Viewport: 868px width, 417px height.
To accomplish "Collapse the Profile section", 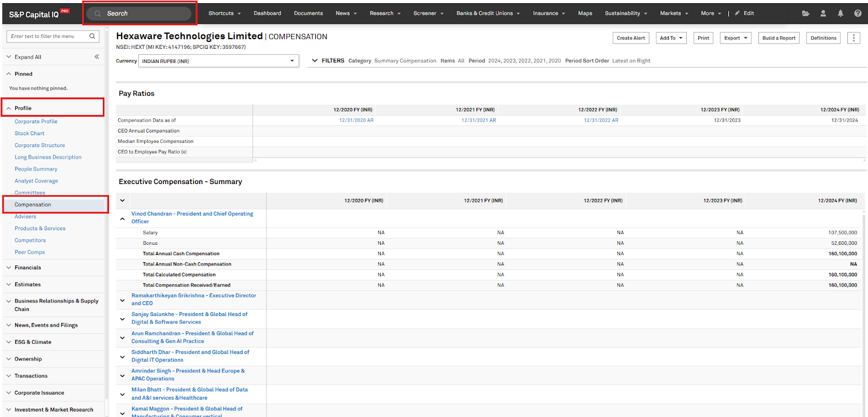I will click(x=9, y=108).
